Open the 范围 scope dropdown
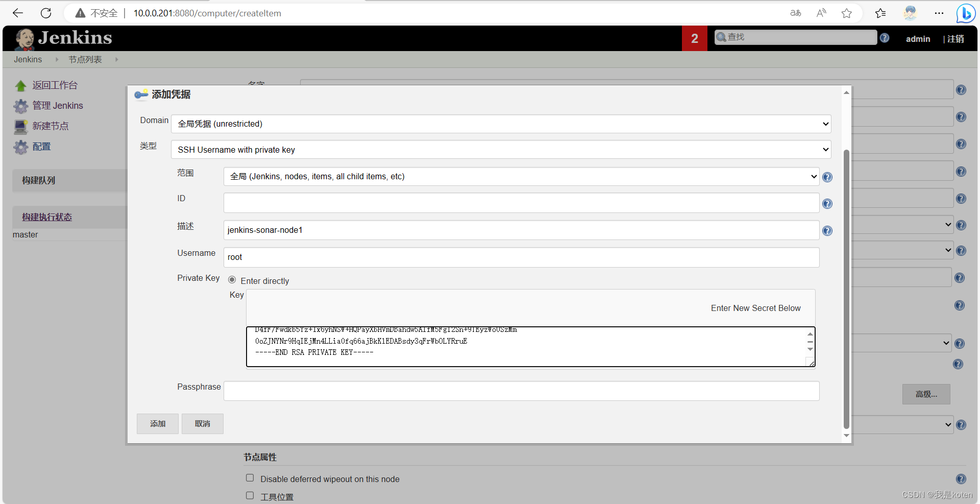The width and height of the screenshot is (980, 504). (521, 177)
